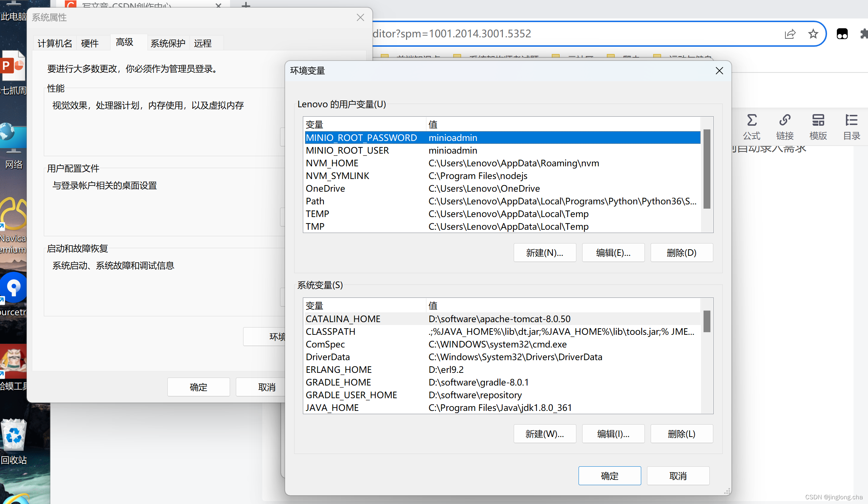The width and height of the screenshot is (868, 504).
Task: Click 编辑(I)... for system variables
Action: [x=613, y=434]
